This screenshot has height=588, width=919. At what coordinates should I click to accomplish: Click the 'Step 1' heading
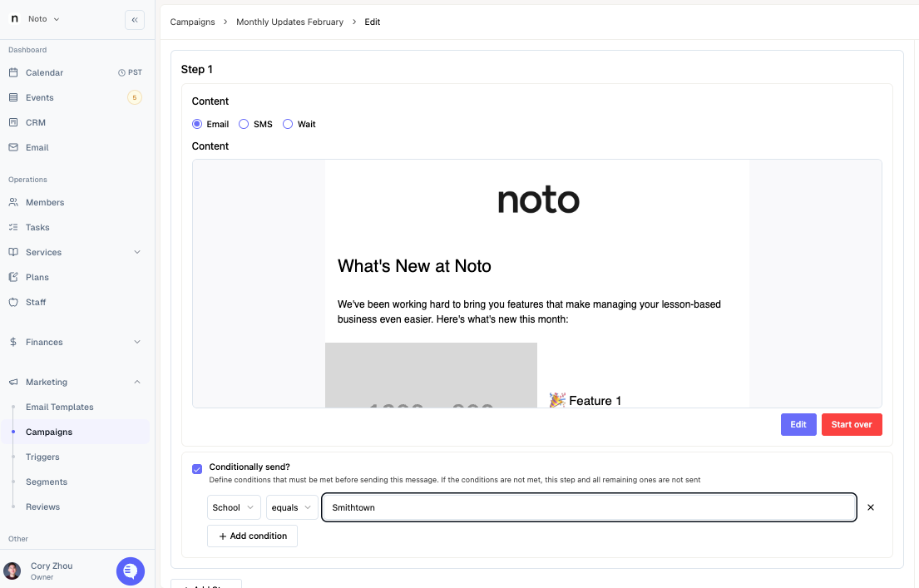click(196, 69)
